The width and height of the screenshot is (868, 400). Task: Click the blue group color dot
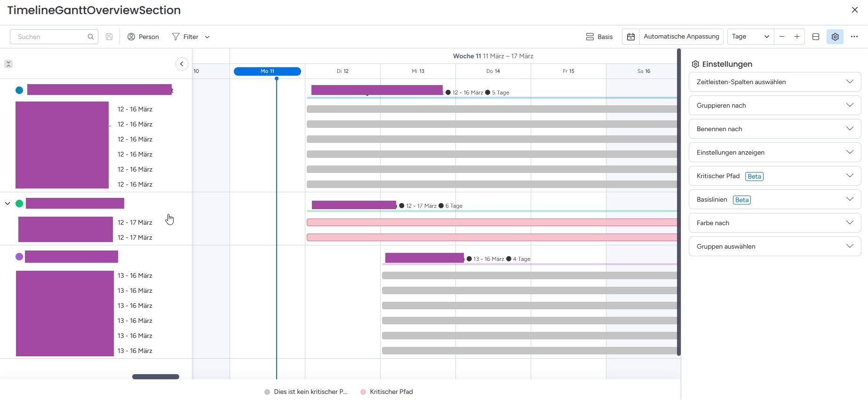pyautogui.click(x=19, y=90)
